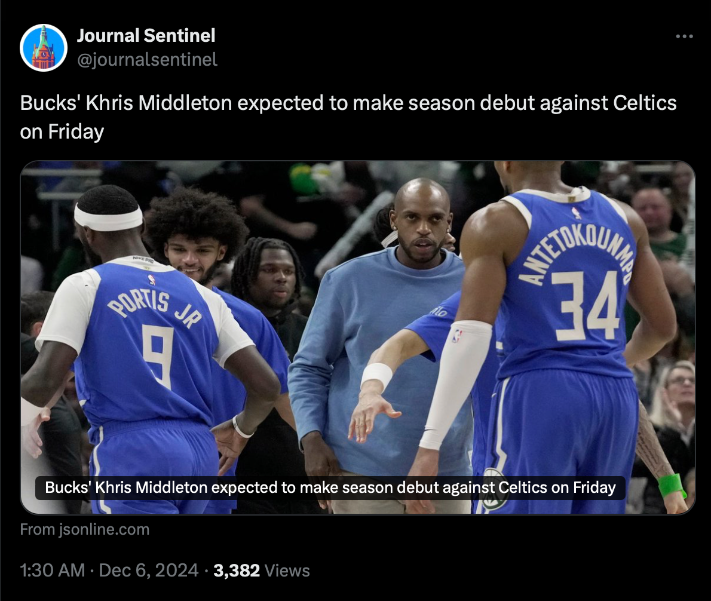View the 3,382 view count number
The height and width of the screenshot is (601, 711).
tap(236, 570)
